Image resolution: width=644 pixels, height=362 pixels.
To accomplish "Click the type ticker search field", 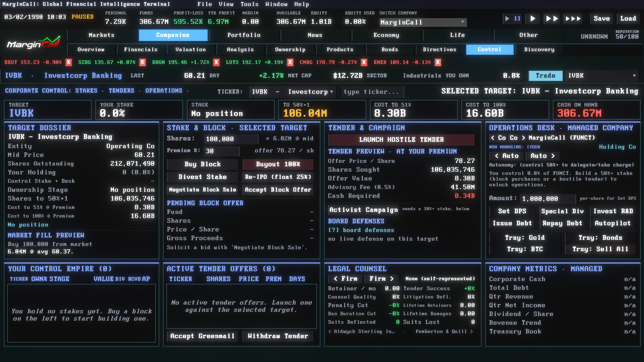I will [372, 92].
